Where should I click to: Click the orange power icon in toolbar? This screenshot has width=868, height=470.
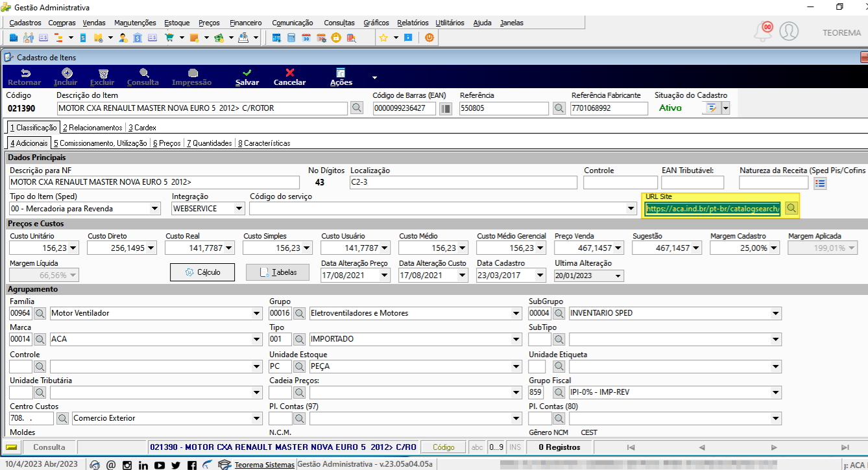pyautogui.click(x=429, y=38)
